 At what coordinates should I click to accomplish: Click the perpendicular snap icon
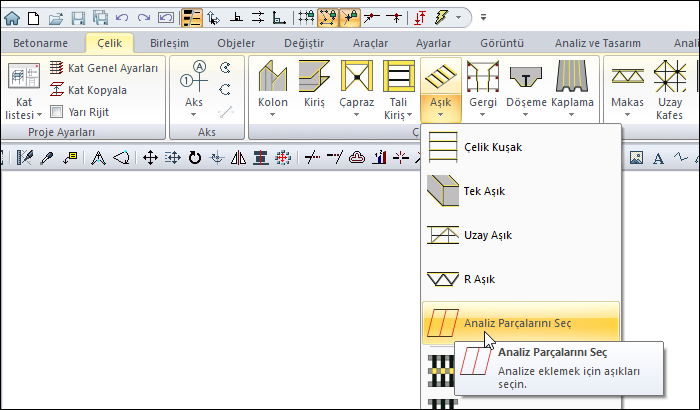[236, 18]
